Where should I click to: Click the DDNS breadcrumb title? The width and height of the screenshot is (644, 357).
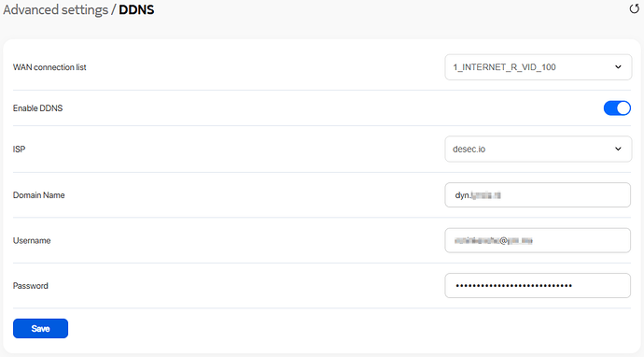[136, 9]
